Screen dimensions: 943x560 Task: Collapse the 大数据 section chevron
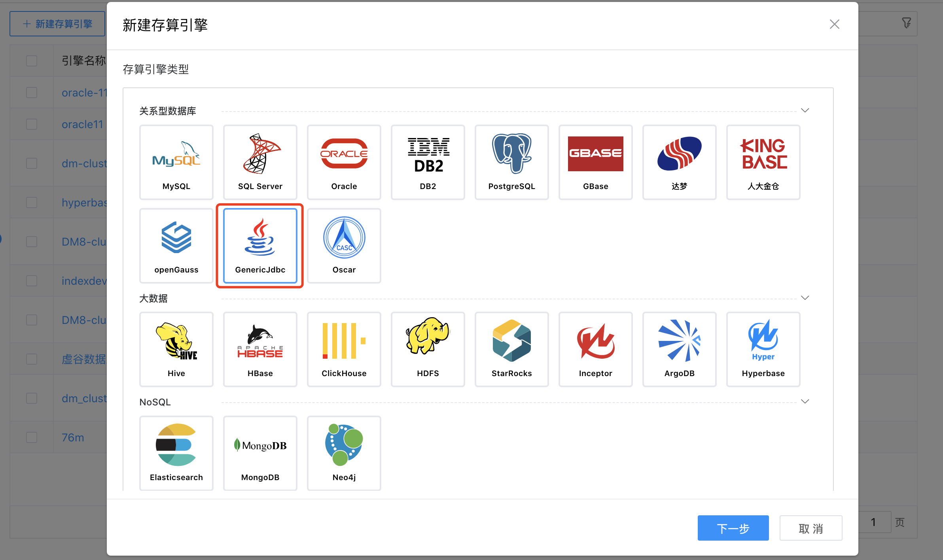click(x=805, y=298)
